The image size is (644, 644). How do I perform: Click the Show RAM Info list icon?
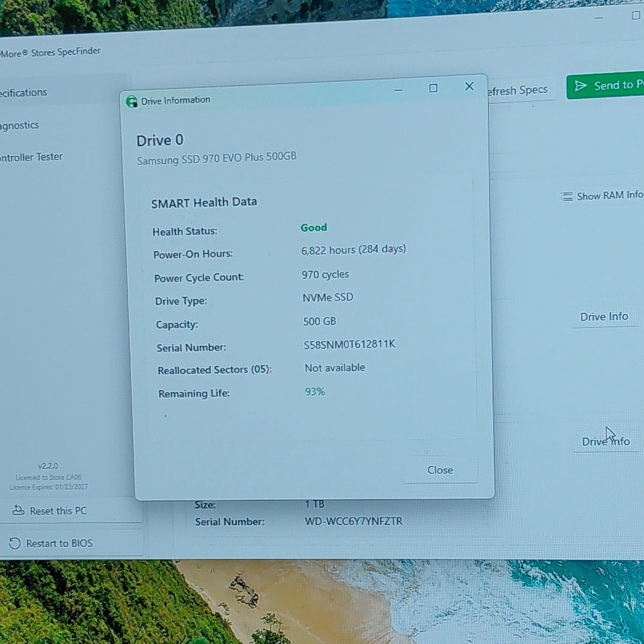point(567,196)
